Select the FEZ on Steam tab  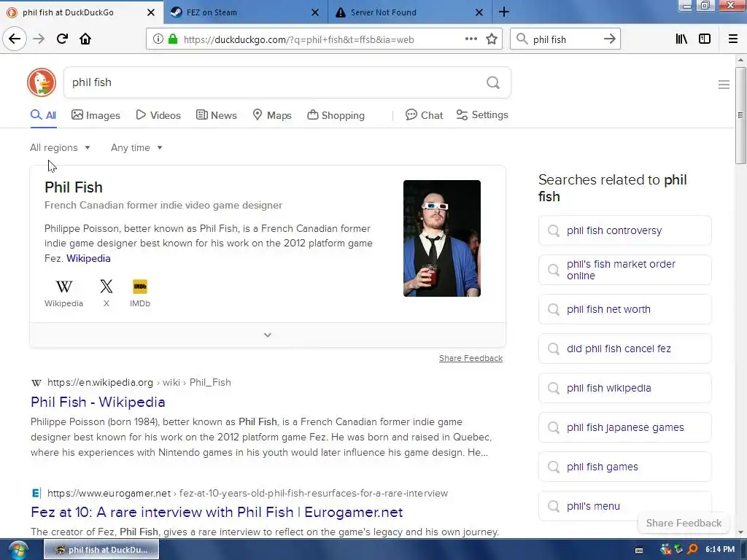tap(239, 12)
